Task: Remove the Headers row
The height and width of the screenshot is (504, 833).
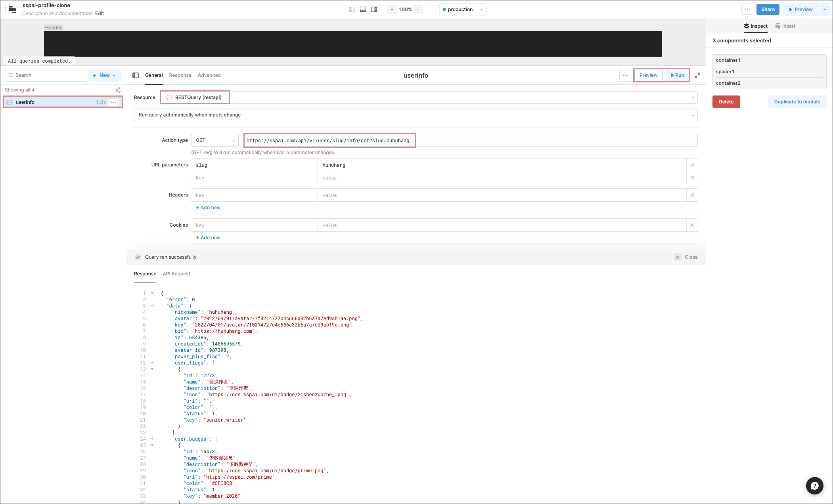Action: (692, 195)
